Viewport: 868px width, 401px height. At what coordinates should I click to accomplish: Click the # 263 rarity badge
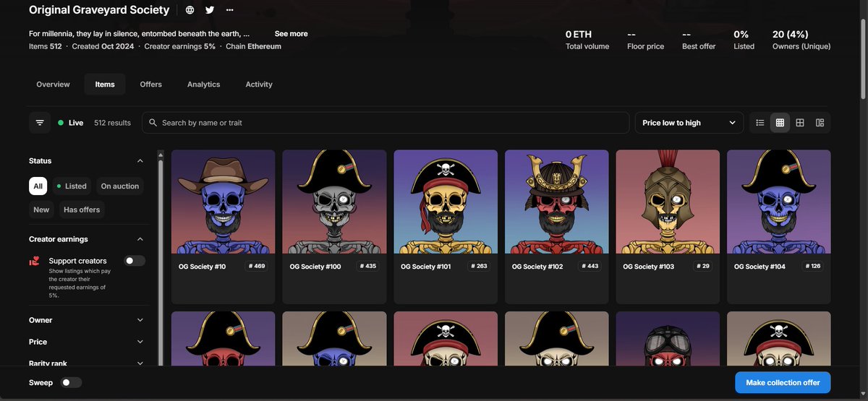479,267
